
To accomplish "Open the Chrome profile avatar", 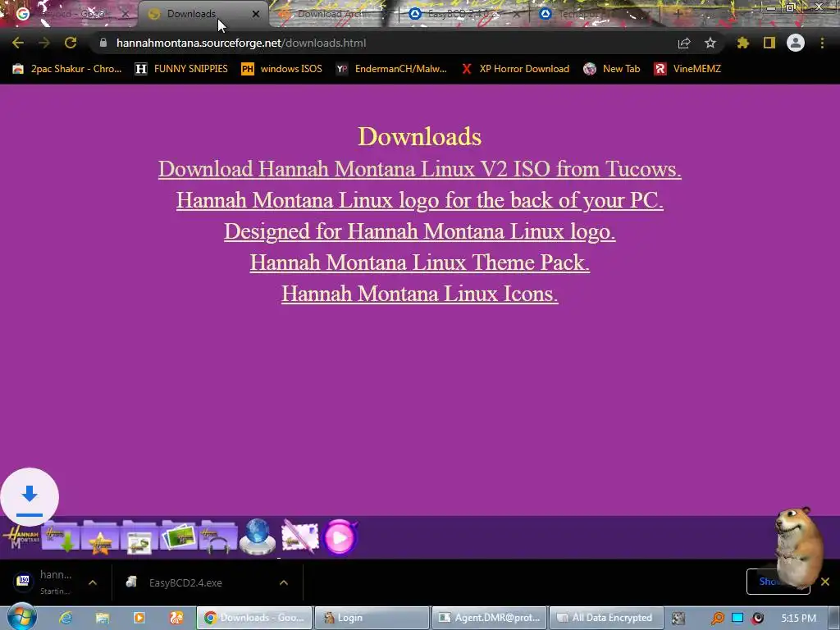I will pyautogui.click(x=796, y=43).
